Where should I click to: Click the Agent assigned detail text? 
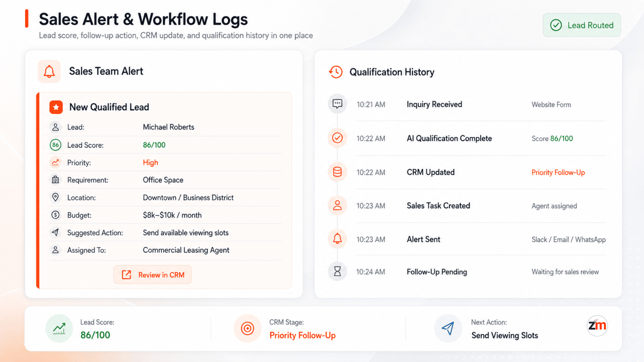[x=554, y=206]
